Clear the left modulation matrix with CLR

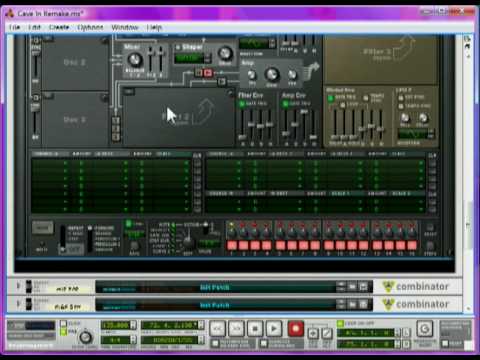(197, 156)
